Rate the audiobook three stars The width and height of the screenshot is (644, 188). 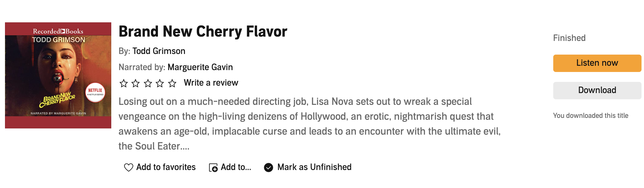[x=148, y=83]
